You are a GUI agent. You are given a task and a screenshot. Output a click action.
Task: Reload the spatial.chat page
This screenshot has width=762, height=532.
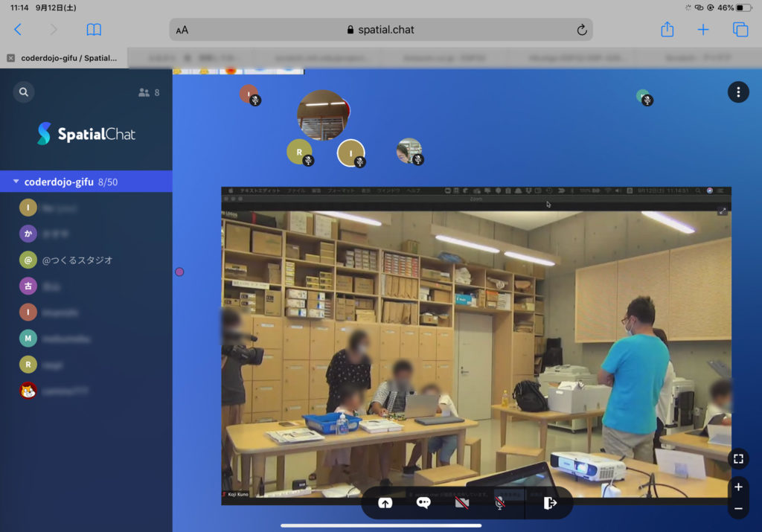pos(582,30)
